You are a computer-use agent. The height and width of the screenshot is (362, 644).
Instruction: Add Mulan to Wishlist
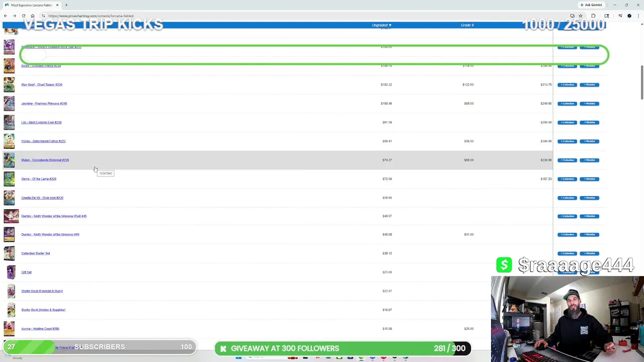pyautogui.click(x=589, y=160)
